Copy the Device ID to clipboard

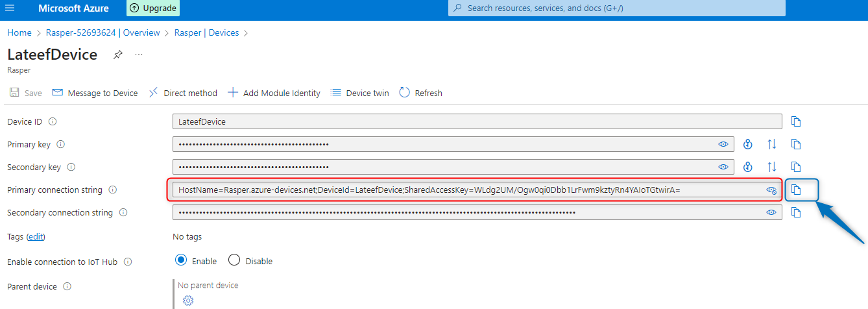pos(796,121)
